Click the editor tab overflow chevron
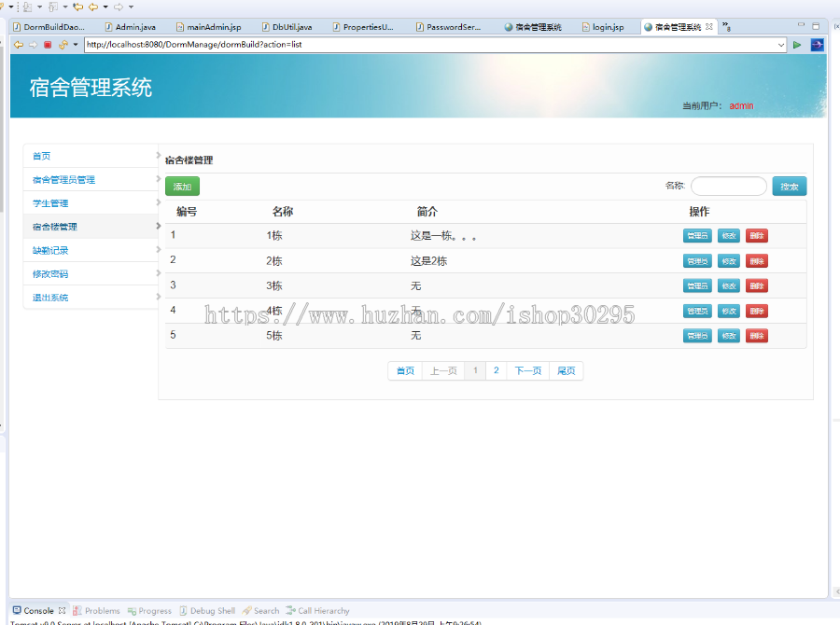This screenshot has height=625, width=840. [x=727, y=26]
